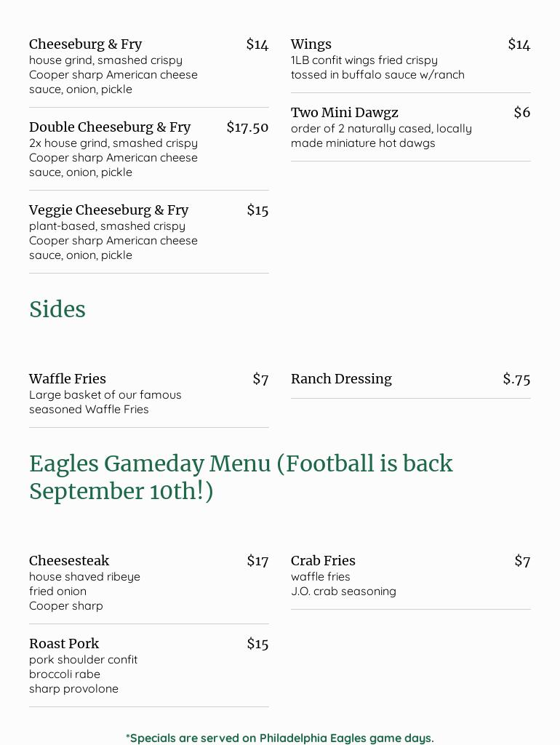Click the $17.50 price of Double Cheeseburg

pos(247,127)
